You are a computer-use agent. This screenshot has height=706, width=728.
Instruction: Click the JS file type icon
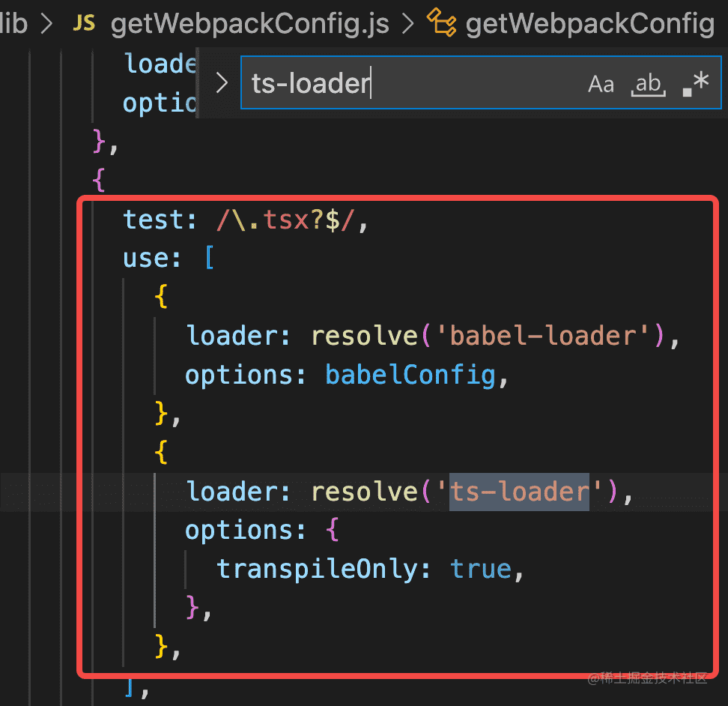pos(84,22)
